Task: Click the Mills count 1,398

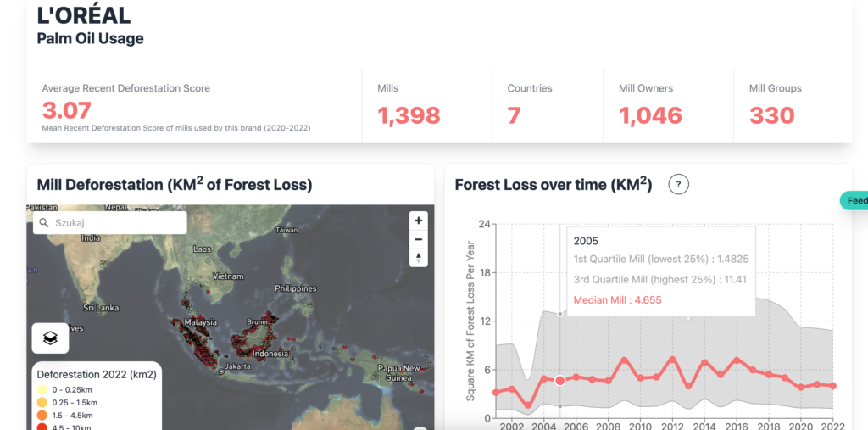Action: tap(409, 115)
